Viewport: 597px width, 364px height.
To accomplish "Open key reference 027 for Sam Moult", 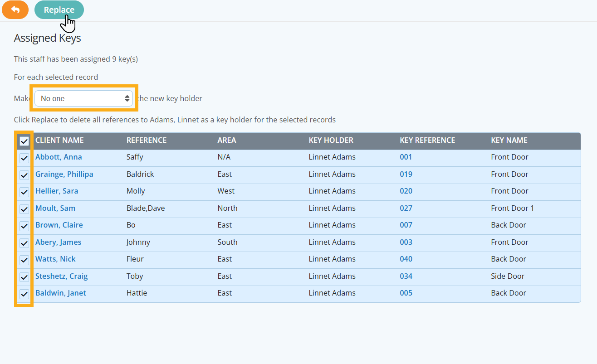I will tap(406, 208).
